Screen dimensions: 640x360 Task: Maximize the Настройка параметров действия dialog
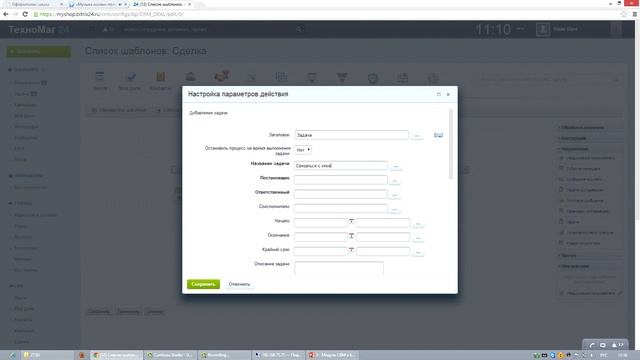(x=439, y=94)
